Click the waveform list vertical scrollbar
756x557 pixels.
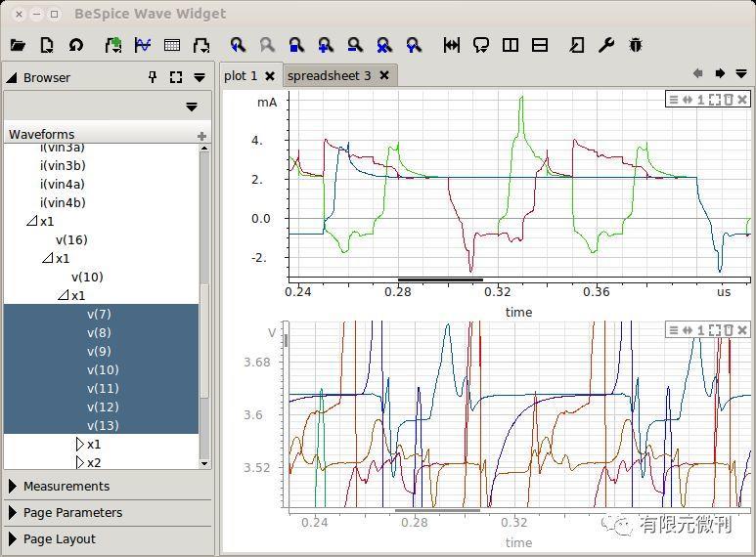[x=204, y=342]
